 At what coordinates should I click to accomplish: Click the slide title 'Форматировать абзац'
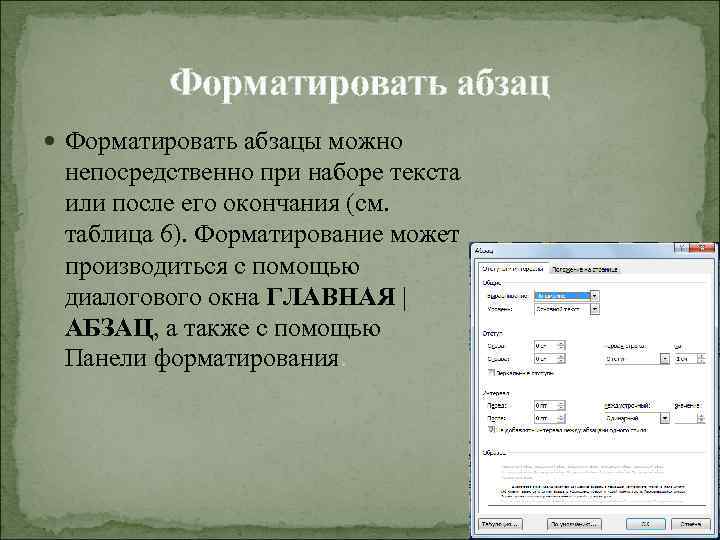360,84
